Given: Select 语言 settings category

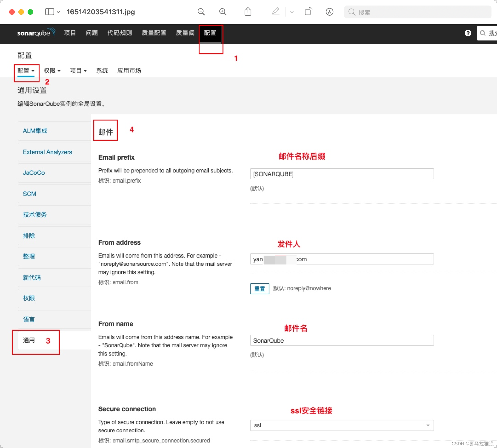Looking at the screenshot, I should click(54, 319).
